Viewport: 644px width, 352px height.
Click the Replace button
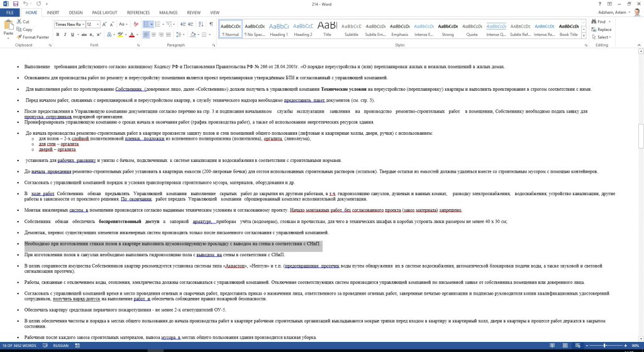[x=602, y=30]
